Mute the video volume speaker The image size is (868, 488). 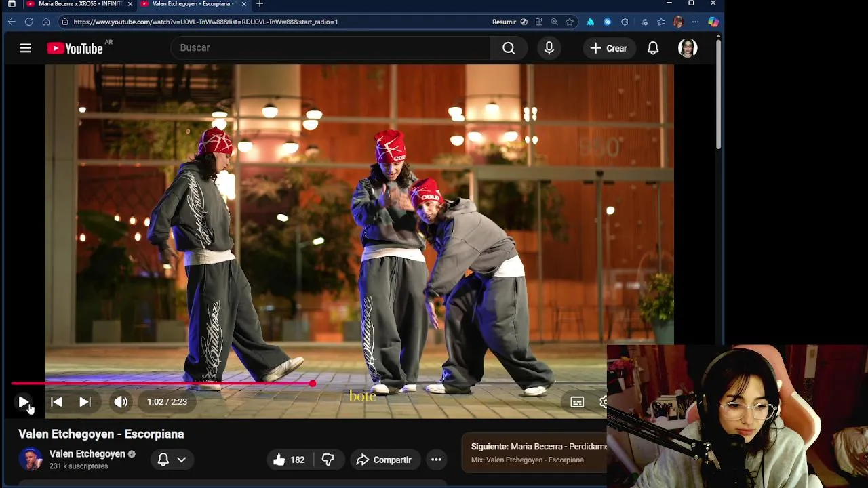pyautogui.click(x=121, y=402)
